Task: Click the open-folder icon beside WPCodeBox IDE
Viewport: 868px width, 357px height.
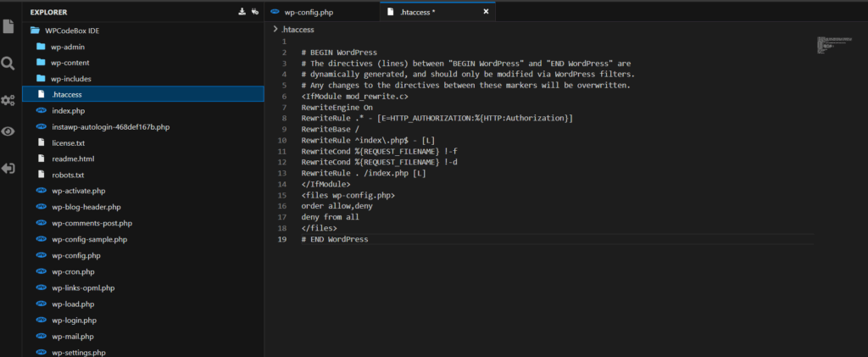Action: (35, 31)
